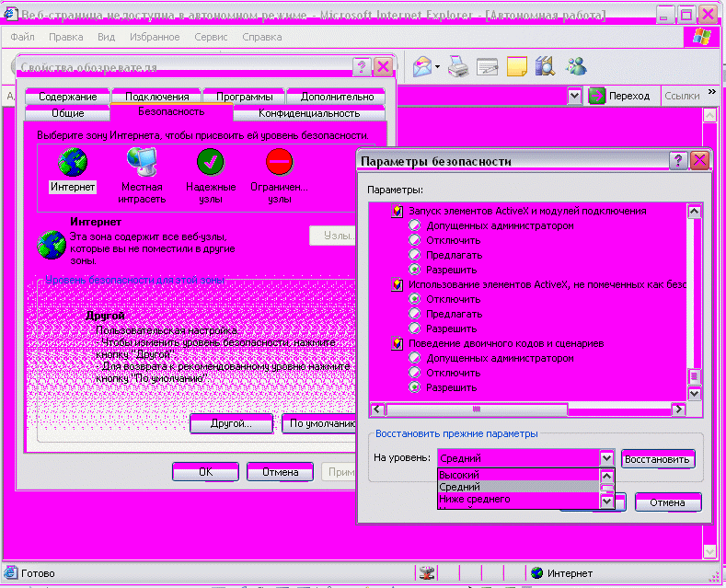Click the parameters list scroll-down arrow
The width and height of the screenshot is (726, 588).
pos(694,394)
